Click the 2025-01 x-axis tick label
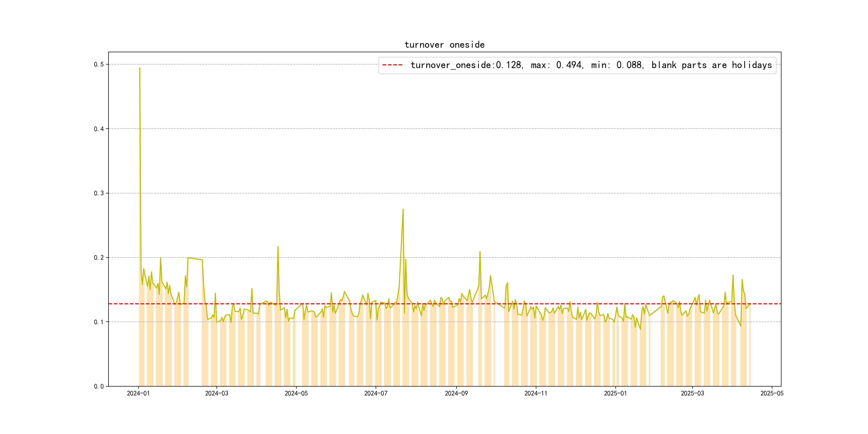868x434 pixels. pos(615,393)
